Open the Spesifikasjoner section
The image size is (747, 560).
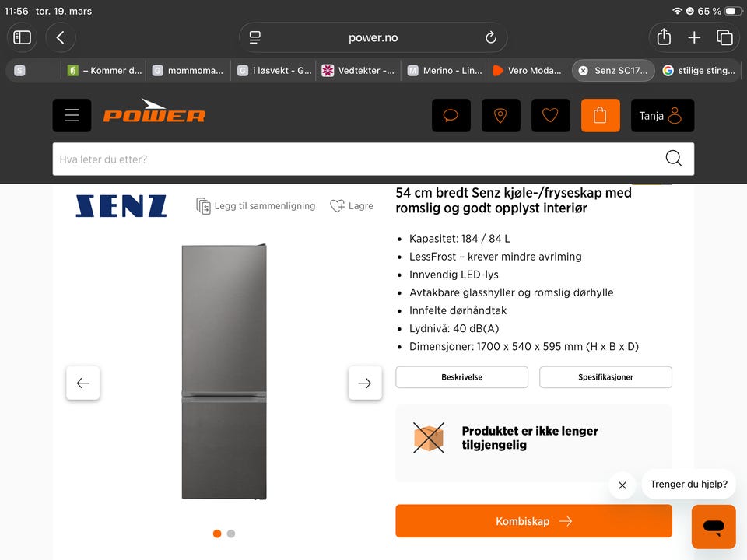click(605, 377)
